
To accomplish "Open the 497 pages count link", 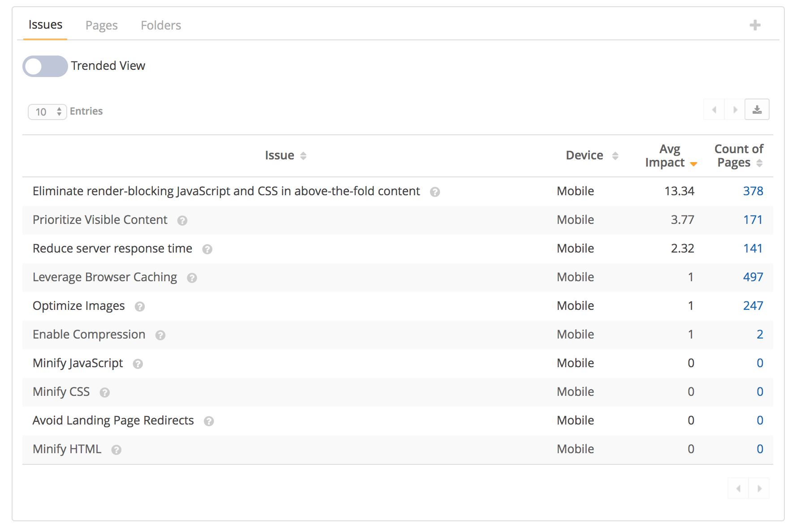I will tap(753, 277).
